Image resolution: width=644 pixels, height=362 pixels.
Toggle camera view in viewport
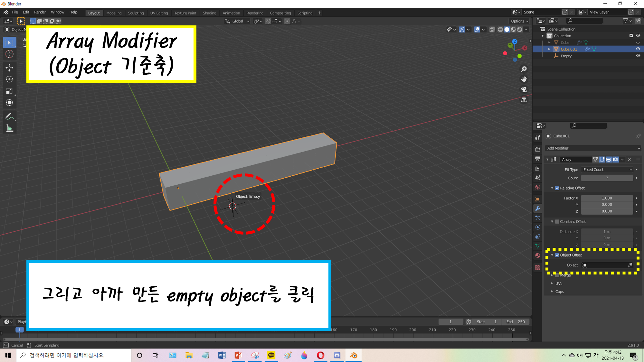(524, 89)
